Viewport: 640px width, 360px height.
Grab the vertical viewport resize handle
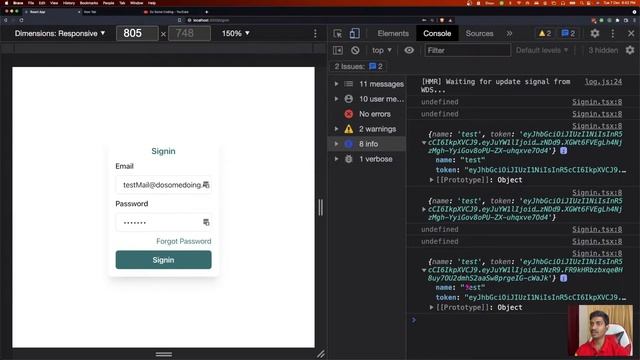pyautogui.click(x=320, y=207)
